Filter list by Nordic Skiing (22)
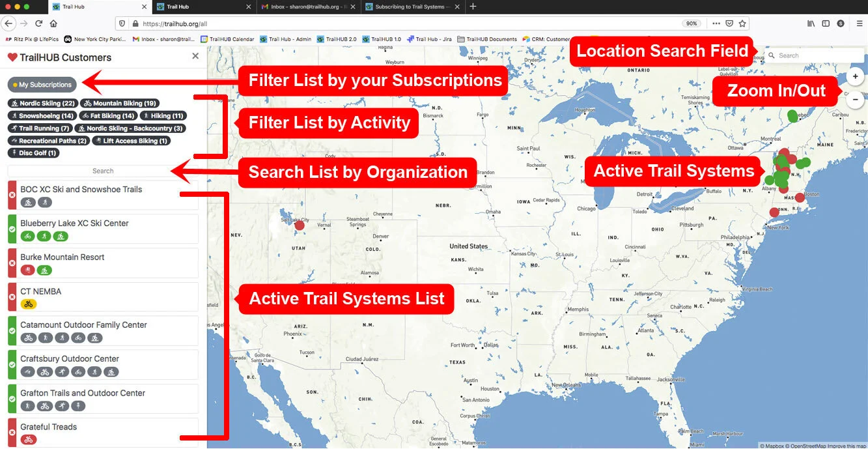This screenshot has width=868, height=449. [43, 103]
